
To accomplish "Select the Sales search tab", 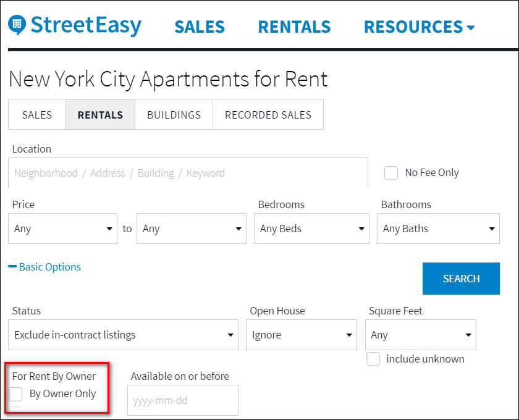I will [37, 114].
